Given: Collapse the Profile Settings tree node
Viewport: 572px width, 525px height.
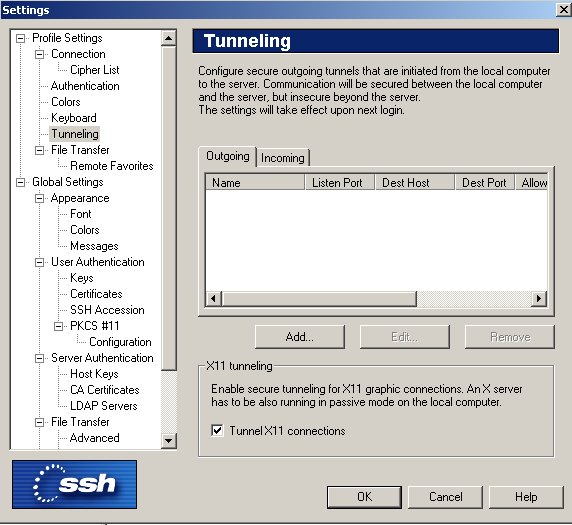Looking at the screenshot, I should (21, 38).
